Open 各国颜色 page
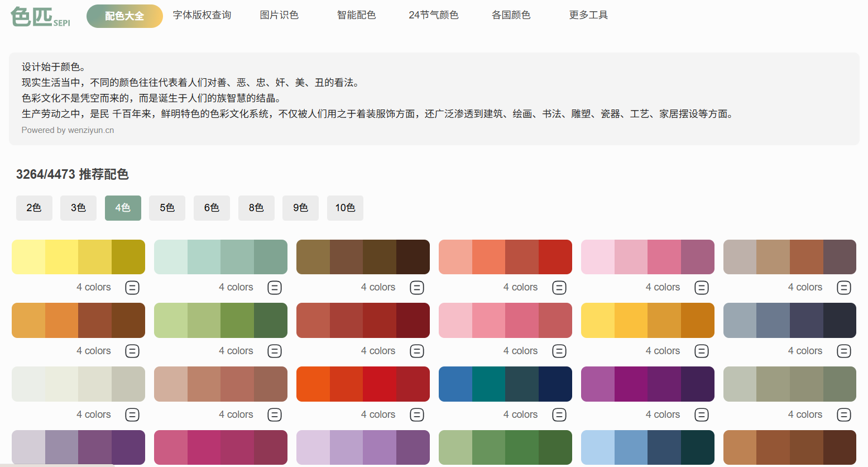Screen dimensions: 868x467 click(511, 15)
